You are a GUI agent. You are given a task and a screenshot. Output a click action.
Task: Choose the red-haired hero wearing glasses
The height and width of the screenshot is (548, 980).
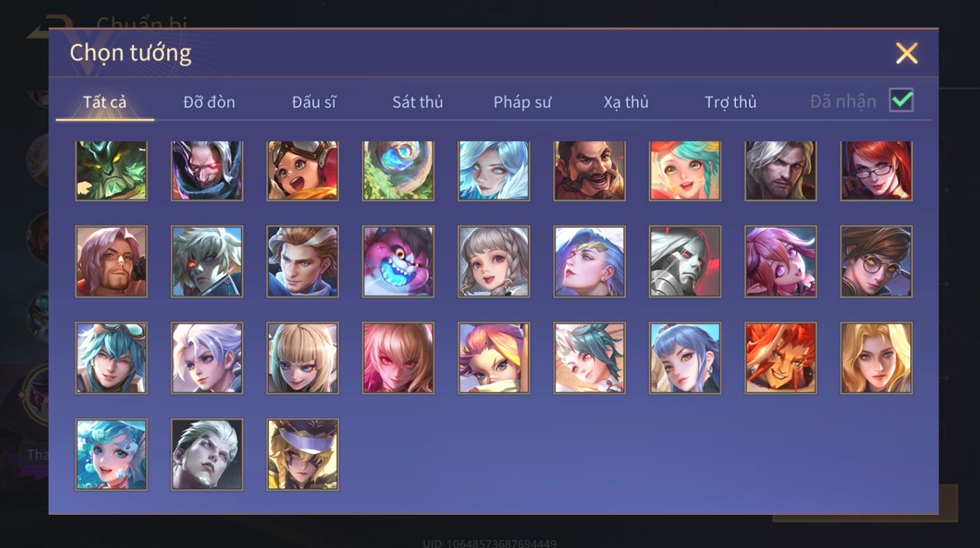[x=876, y=171]
